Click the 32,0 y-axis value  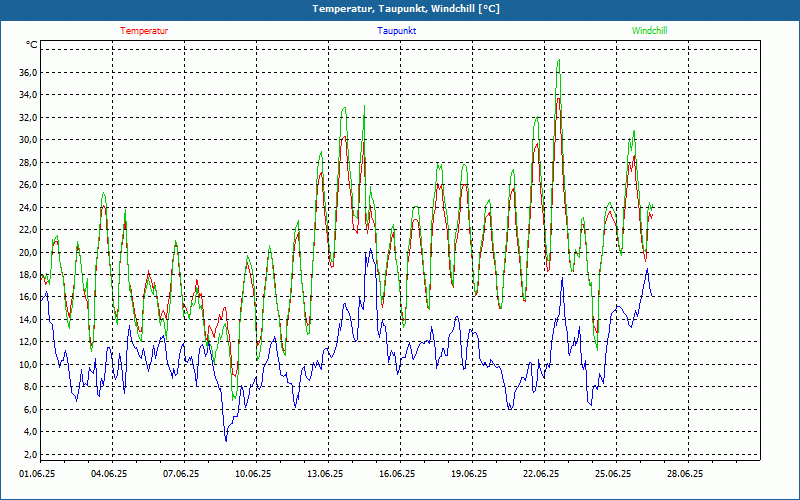[28, 117]
